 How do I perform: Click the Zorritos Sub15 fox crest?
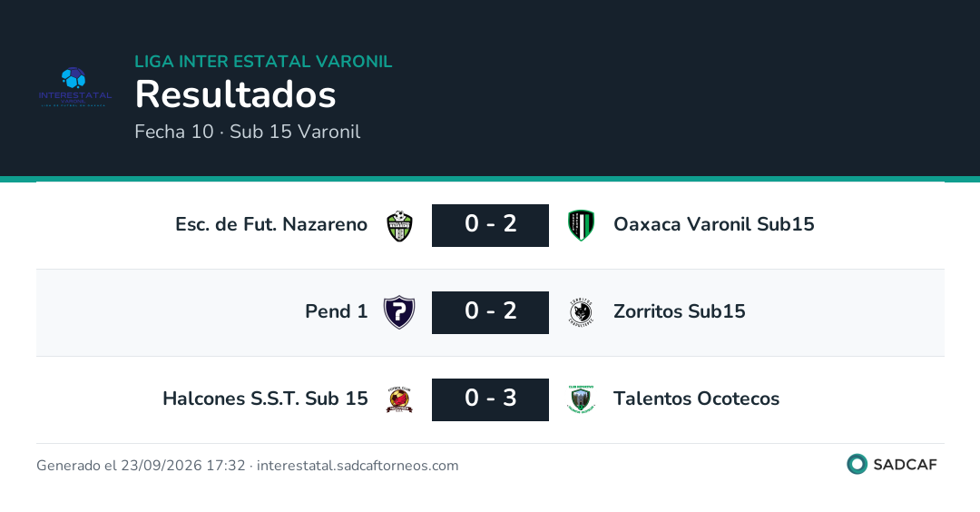pyautogui.click(x=581, y=312)
